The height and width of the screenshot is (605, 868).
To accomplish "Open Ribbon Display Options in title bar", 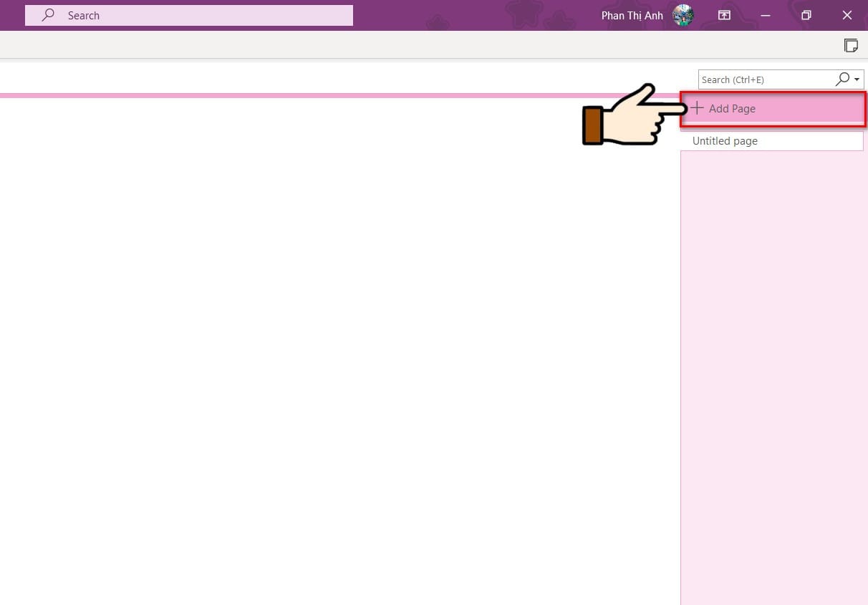I will pos(724,15).
